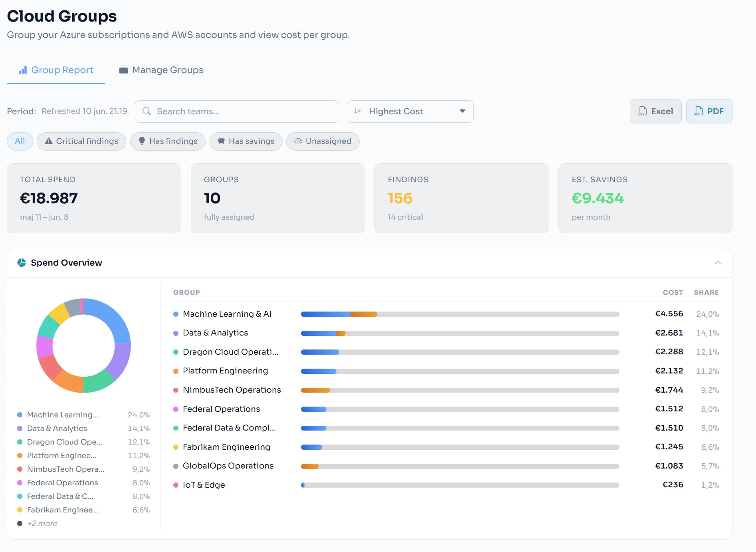
Task: Click the Machine Learning & AI row
Action: click(x=446, y=314)
